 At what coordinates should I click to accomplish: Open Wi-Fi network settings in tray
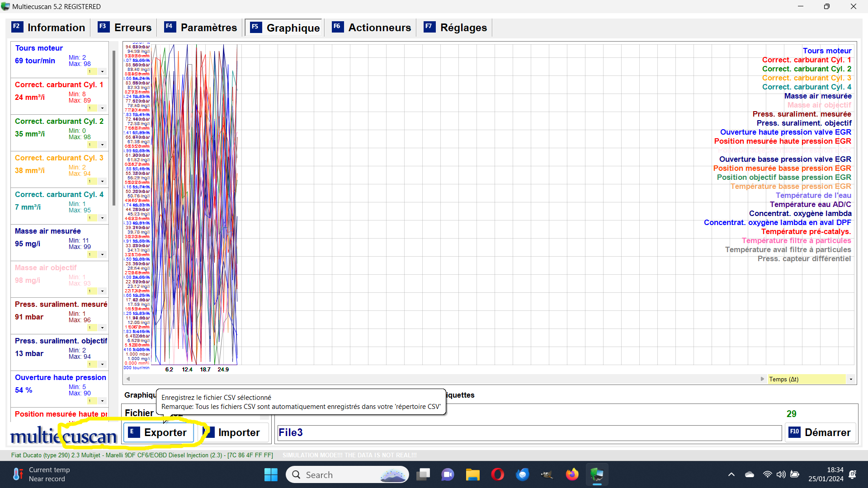(x=768, y=474)
